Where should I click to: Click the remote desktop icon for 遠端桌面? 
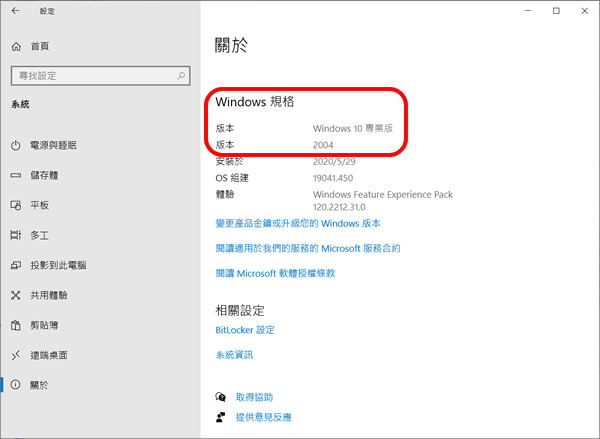16,355
